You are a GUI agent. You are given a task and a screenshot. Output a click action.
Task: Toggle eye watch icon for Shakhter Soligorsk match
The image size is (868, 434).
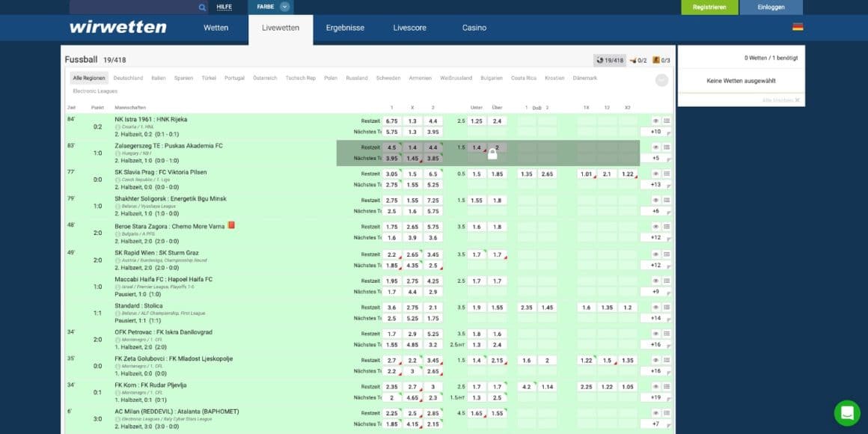pyautogui.click(x=655, y=201)
